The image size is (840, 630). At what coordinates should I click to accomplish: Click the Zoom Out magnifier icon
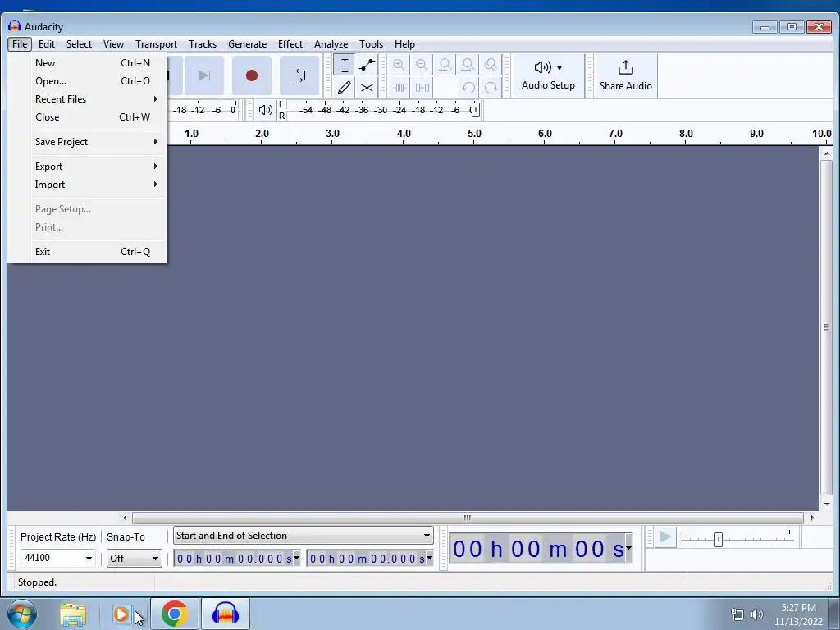pyautogui.click(x=422, y=66)
